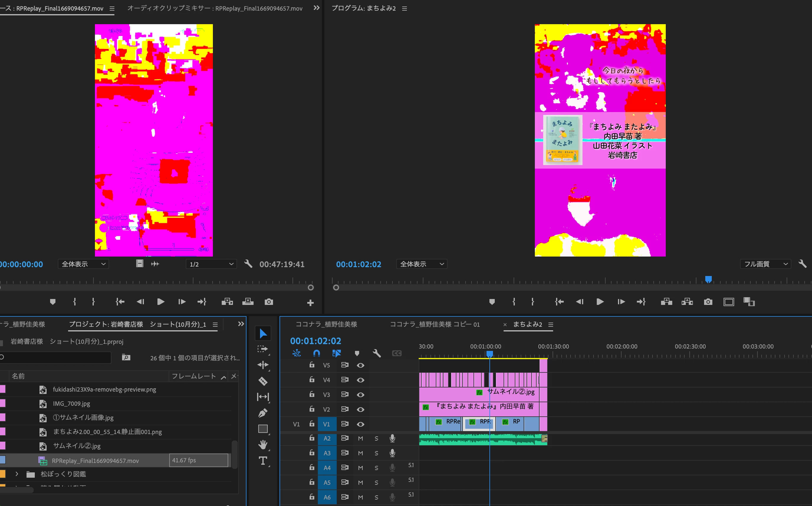Screen dimensions: 812x506
Task: Open the Source panel tab menu
Action: pos(112,8)
